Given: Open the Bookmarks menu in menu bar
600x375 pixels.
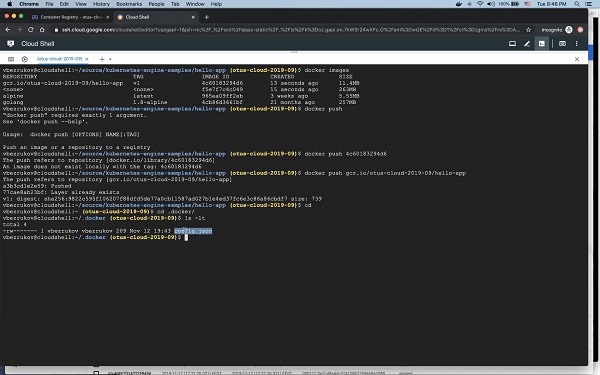Looking at the screenshot, I should click(x=129, y=4).
